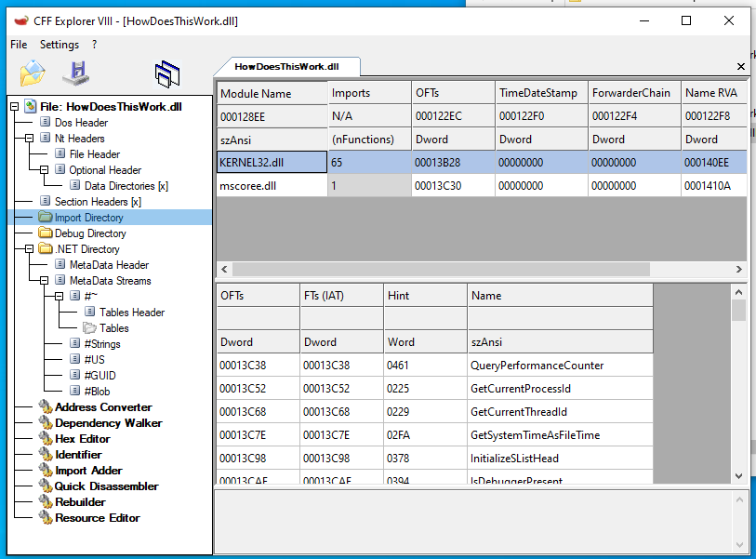Image resolution: width=756 pixels, height=559 pixels.
Task: Click the #Strings stream icon
Action: coord(75,343)
